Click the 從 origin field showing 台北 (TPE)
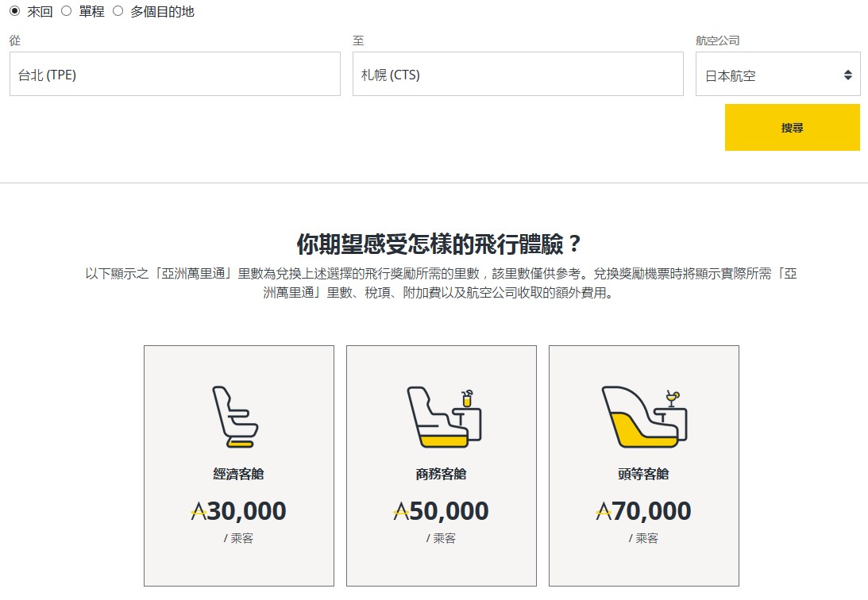868x600 pixels. tap(175, 74)
